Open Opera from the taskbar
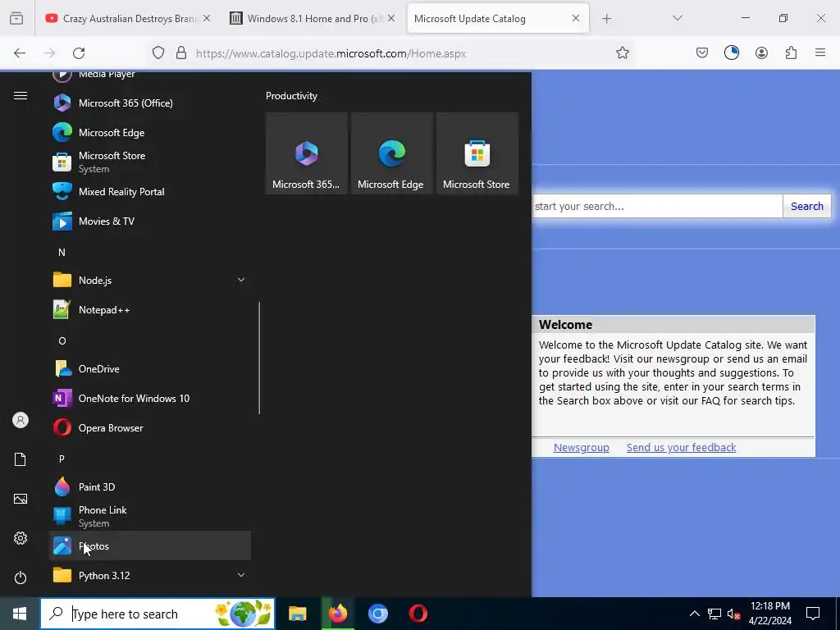This screenshot has width=840, height=630. click(x=418, y=614)
